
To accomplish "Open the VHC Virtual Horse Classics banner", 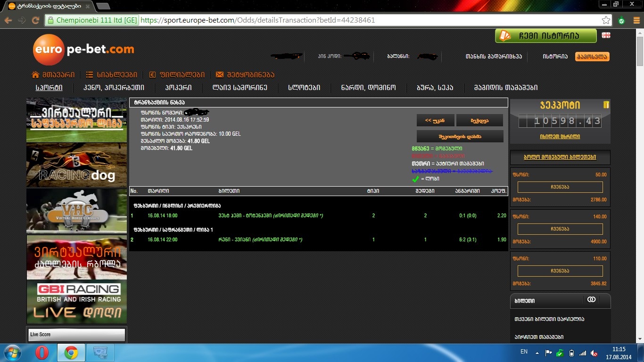I will point(76,211).
